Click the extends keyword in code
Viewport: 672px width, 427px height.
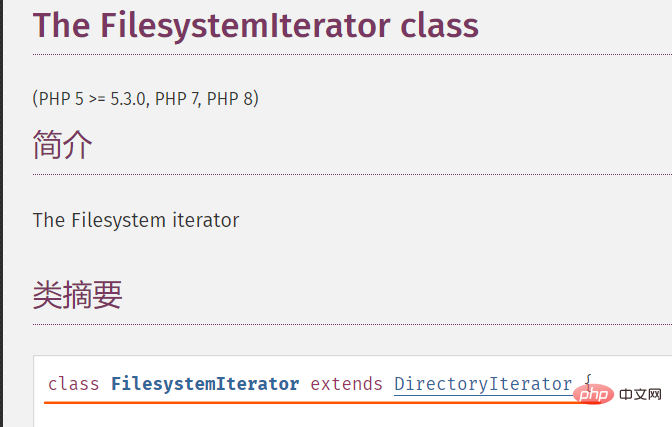(346, 384)
